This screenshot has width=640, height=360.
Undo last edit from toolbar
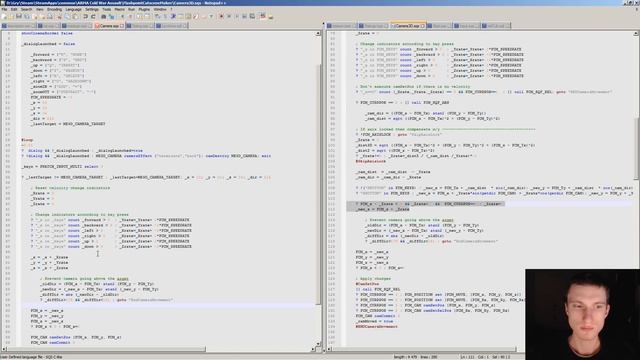click(85, 16)
